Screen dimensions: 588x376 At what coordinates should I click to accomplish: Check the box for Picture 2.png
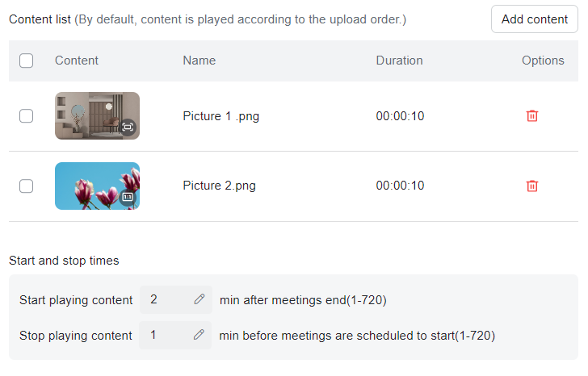click(26, 186)
